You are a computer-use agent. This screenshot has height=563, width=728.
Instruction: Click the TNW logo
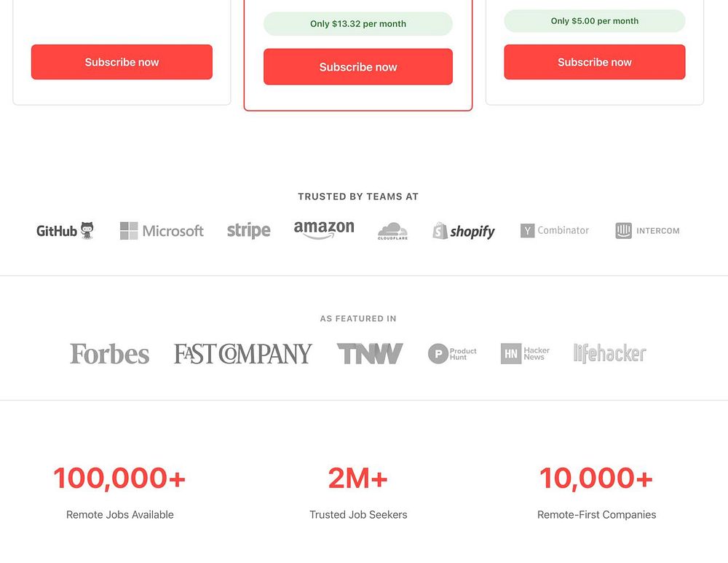pos(370,354)
